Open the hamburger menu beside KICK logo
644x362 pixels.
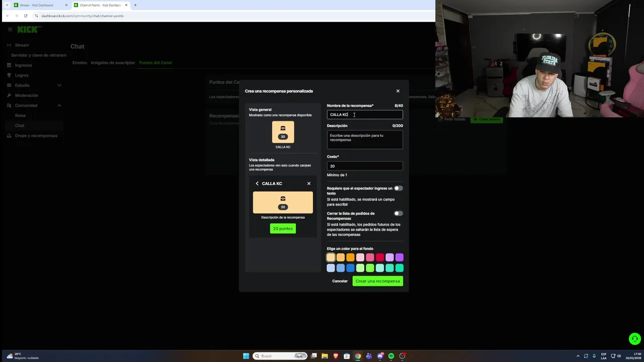(10, 30)
